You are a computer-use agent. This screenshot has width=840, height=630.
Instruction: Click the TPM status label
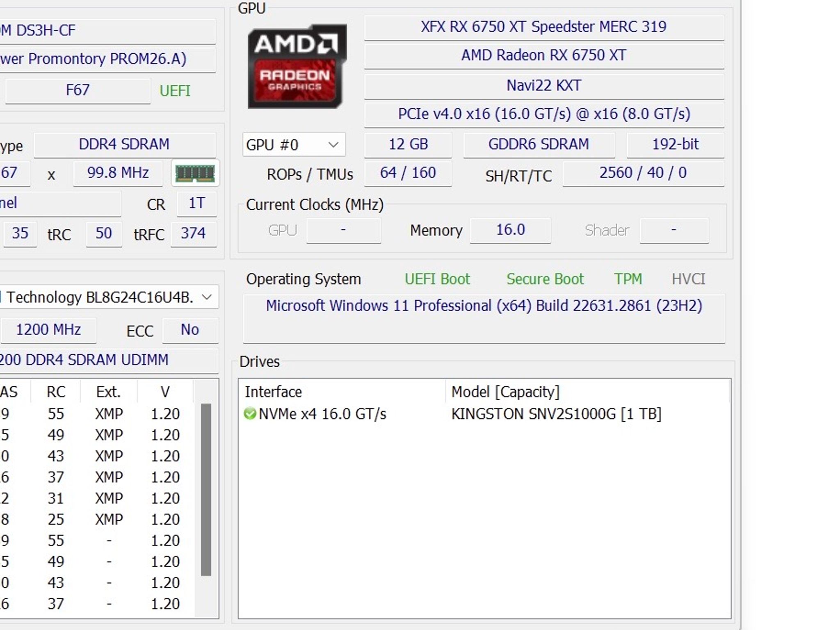pos(628,279)
